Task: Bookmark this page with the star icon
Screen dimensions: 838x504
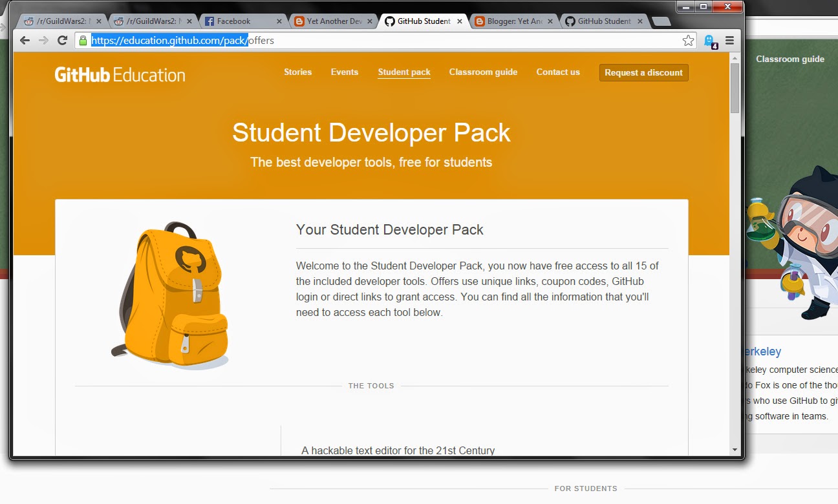Action: coord(688,41)
